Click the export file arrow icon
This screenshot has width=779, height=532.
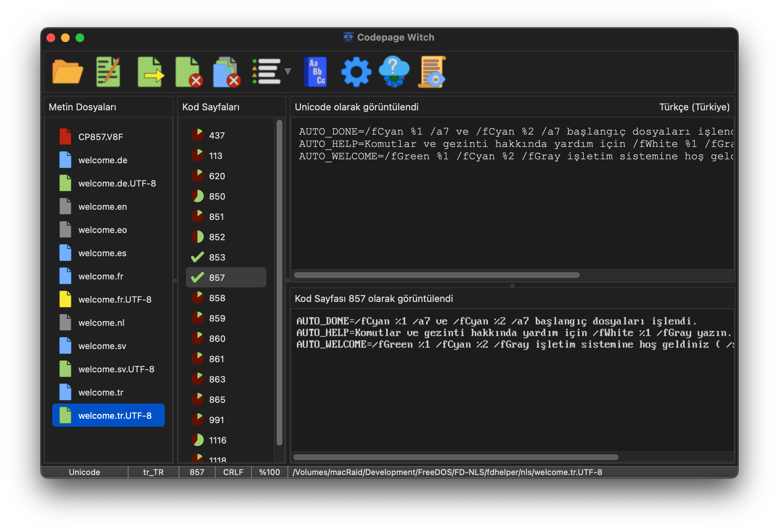tap(150, 72)
